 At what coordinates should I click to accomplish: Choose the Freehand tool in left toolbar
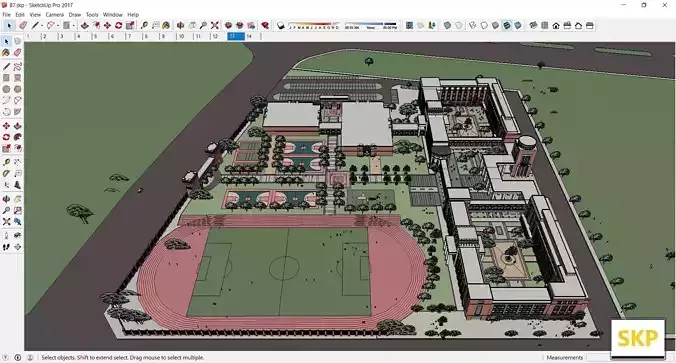17,66
